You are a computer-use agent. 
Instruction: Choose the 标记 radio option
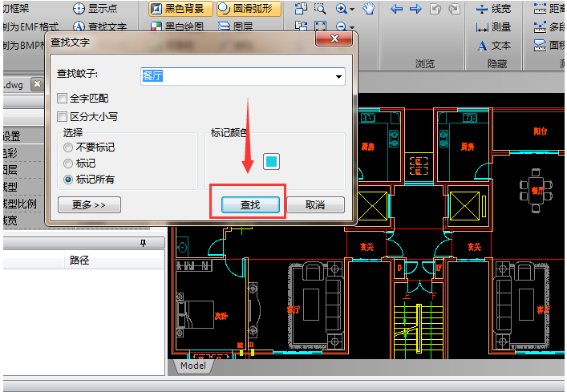pos(68,164)
